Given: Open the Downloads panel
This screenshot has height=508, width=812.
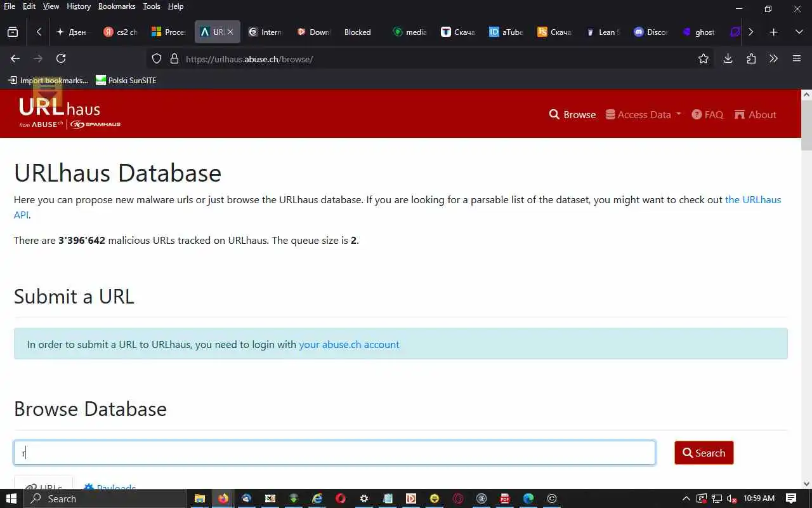Looking at the screenshot, I should pos(728,58).
